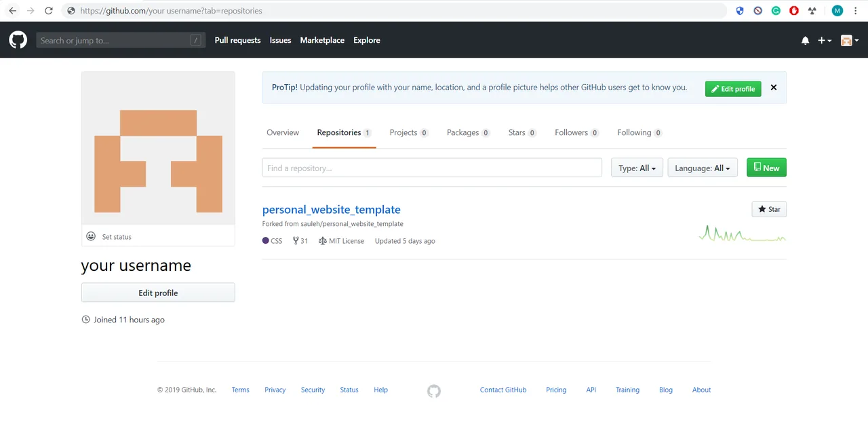Screen dimensions: 868x446
Task: Click the Joined 11 hours ago text
Action: (129, 320)
